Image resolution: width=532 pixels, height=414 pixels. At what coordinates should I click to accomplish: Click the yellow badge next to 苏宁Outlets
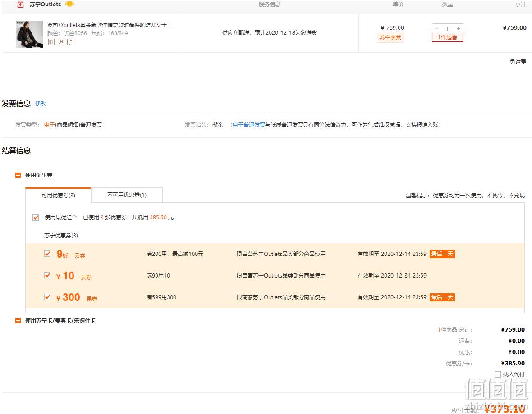tap(69, 4)
